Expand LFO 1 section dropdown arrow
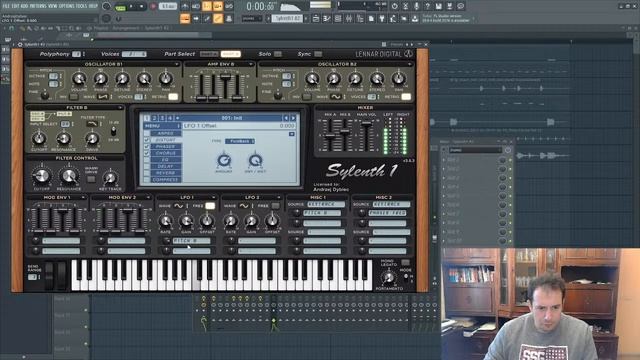 pos(213,197)
